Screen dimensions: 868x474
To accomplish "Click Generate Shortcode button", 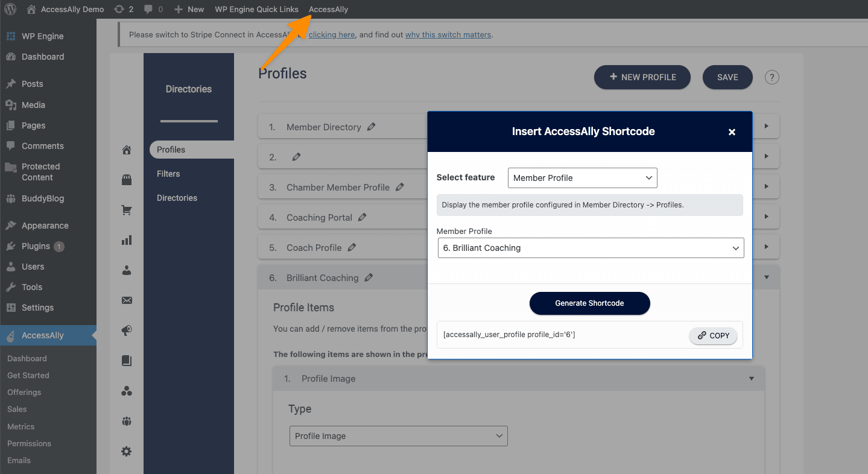I will [590, 303].
